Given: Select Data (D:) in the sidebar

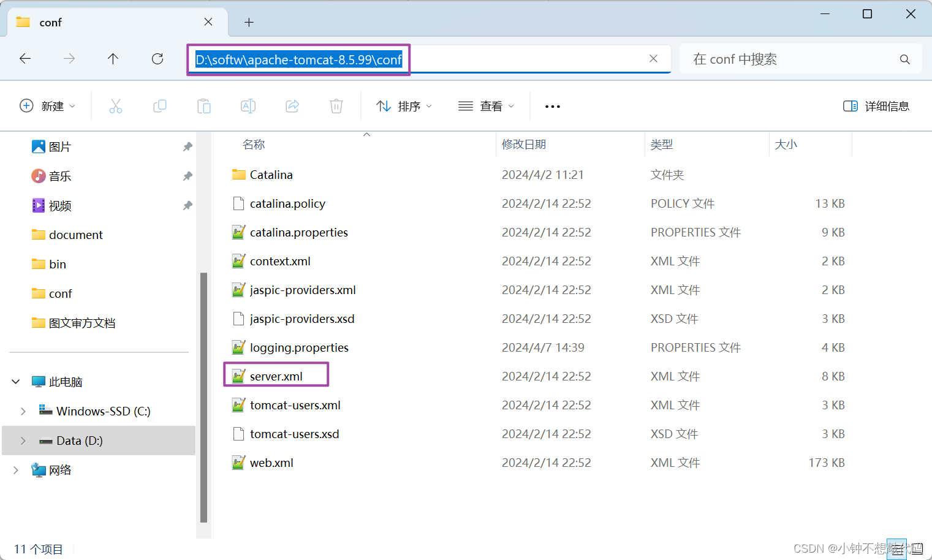Looking at the screenshot, I should click(99, 441).
